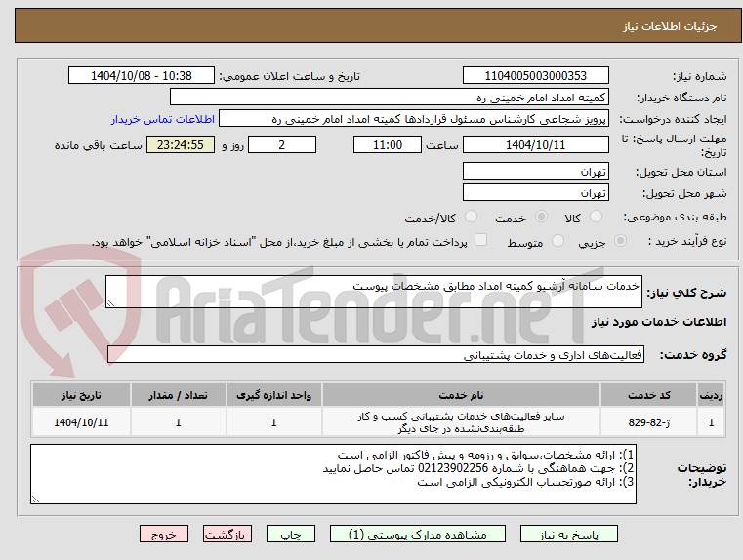Screen dimensions: 743x560
Task: Click the بازگشت back button
Action: [227, 534]
